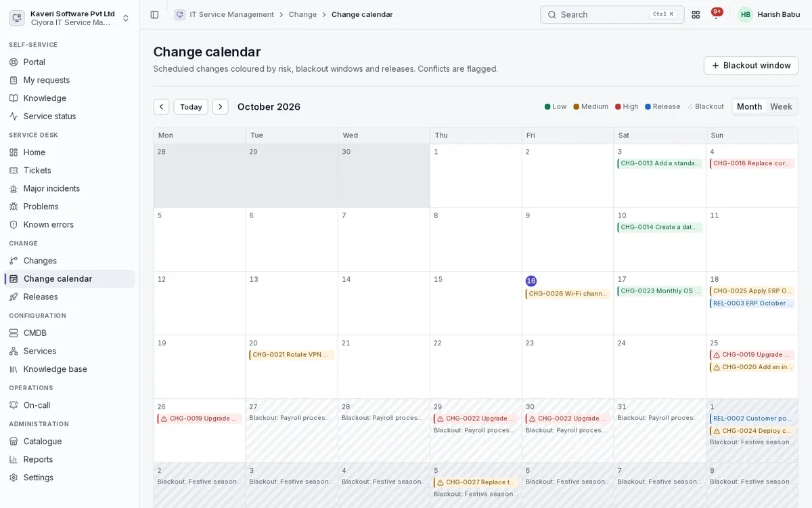Open CHG-0014 Create a database event
812x508 pixels.
[x=660, y=228]
